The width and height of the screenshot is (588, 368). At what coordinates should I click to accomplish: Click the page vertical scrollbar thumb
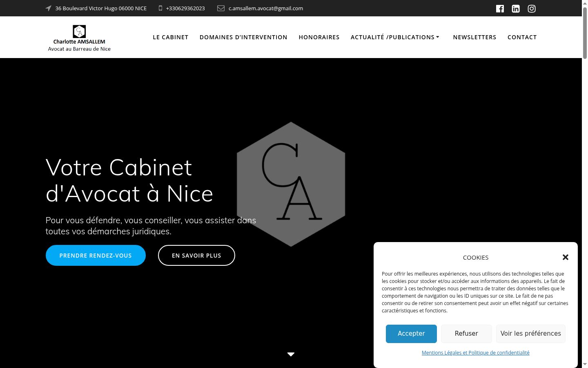tap(585, 33)
